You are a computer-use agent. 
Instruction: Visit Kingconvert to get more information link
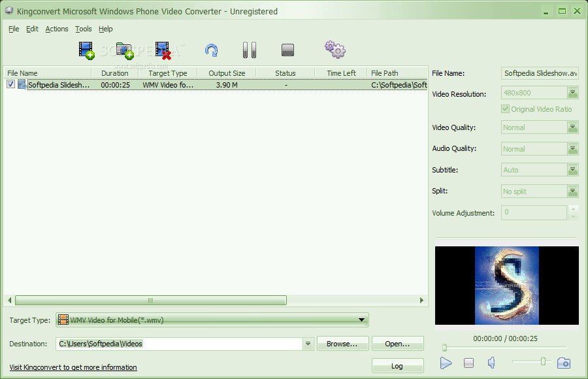tap(73, 367)
